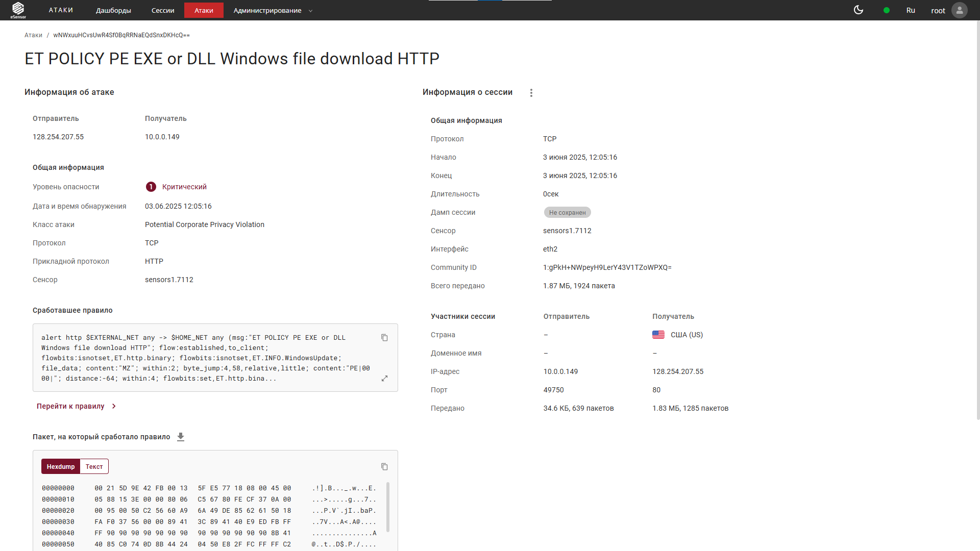
Task: Expand the rule text box
Action: (x=384, y=379)
